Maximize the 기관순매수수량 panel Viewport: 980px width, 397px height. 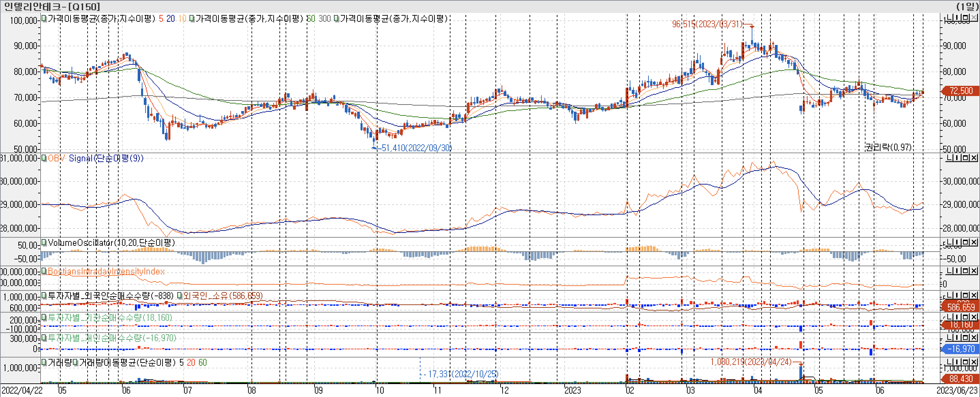(966, 317)
